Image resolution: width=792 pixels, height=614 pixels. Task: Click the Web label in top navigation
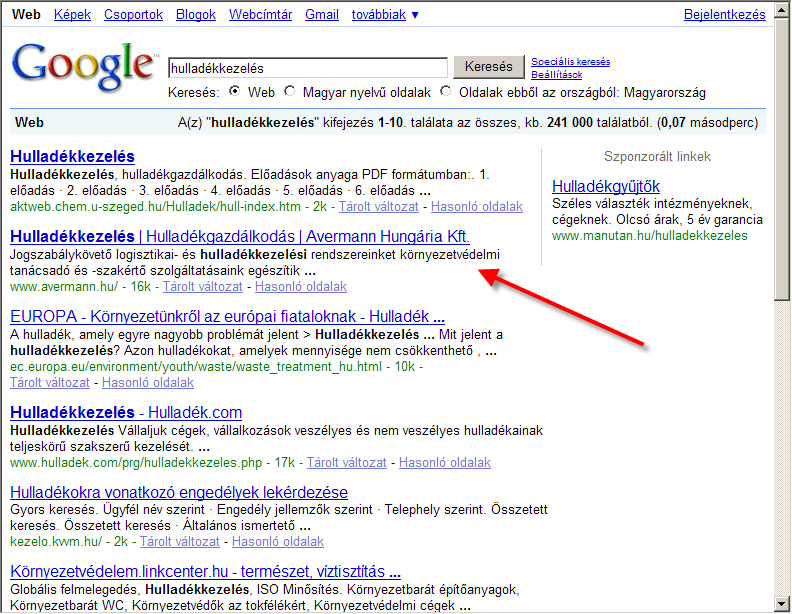pyautogui.click(x=26, y=15)
